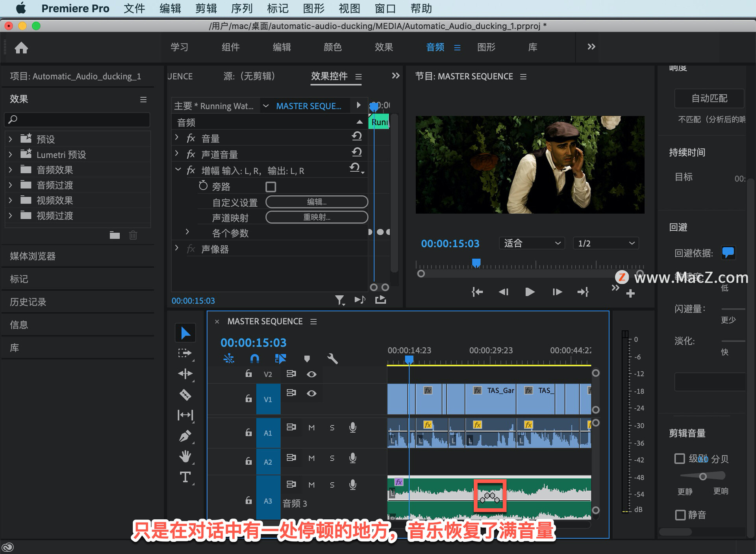Toggle V1 track visibility eye
Screen dimensions: 756x554
pyautogui.click(x=311, y=393)
